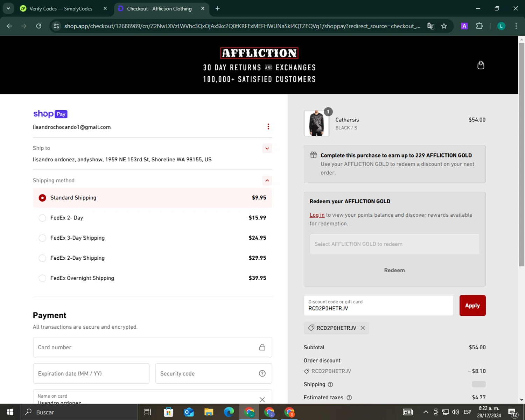Apply the discount code
Screen dimensions: 525x420
(472, 306)
